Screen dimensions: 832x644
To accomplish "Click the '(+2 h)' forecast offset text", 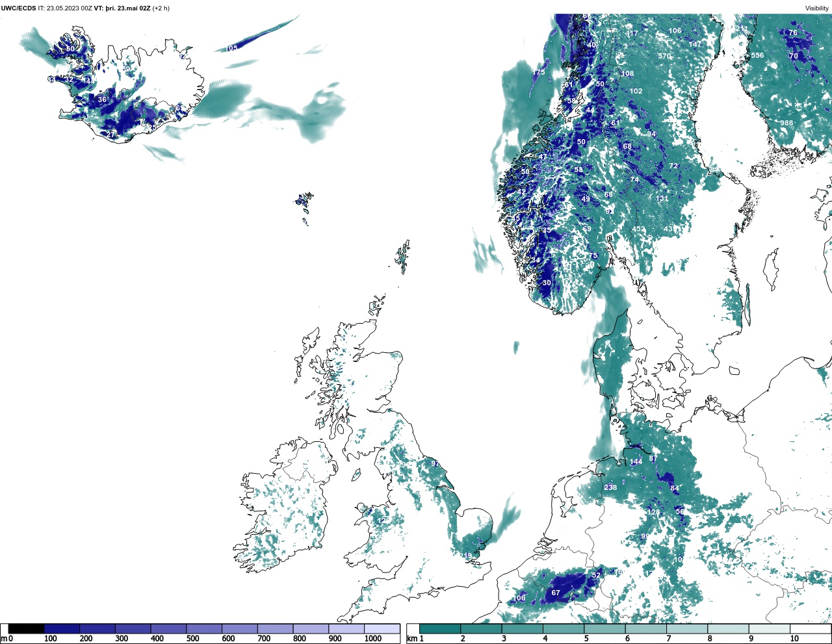I will [x=161, y=8].
